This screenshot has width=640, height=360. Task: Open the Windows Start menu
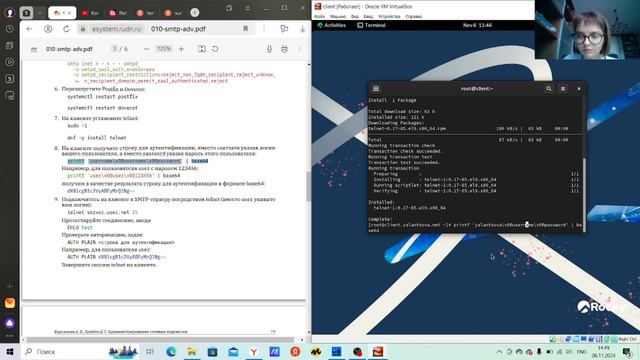(10, 351)
